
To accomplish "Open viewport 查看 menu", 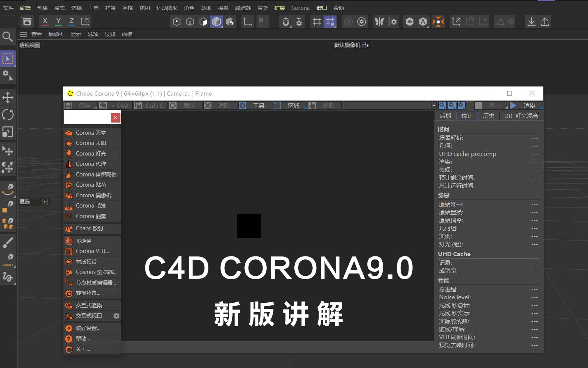I will (37, 34).
